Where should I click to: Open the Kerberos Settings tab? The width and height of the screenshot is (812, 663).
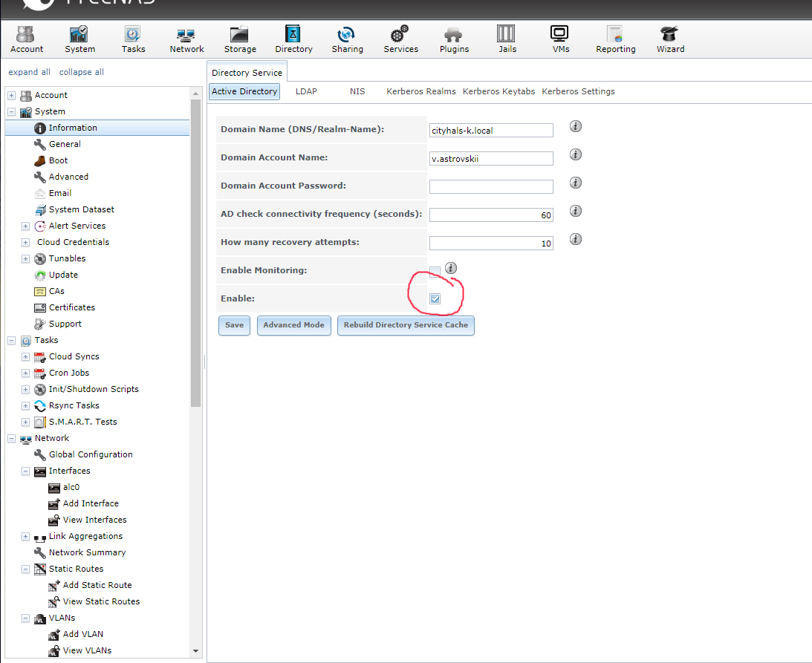tap(578, 91)
